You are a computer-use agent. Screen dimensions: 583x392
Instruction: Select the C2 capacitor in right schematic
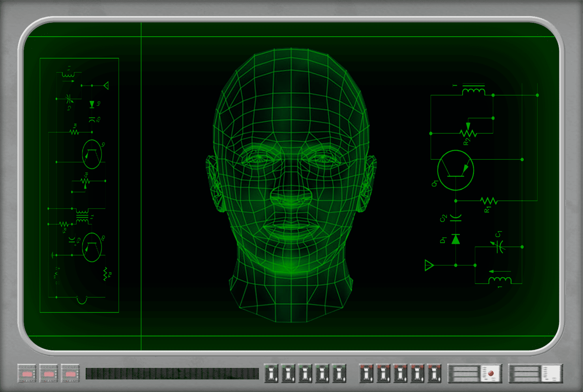pos(456,218)
